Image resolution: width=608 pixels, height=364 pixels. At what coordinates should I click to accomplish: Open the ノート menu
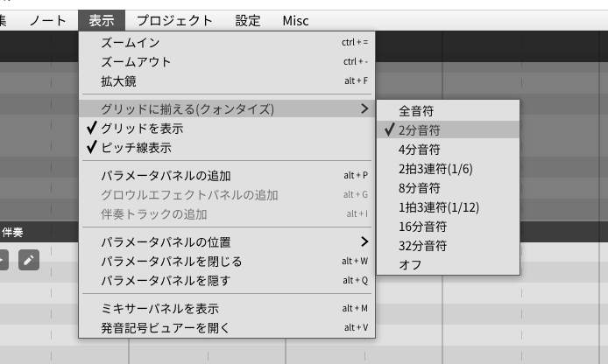[47, 20]
